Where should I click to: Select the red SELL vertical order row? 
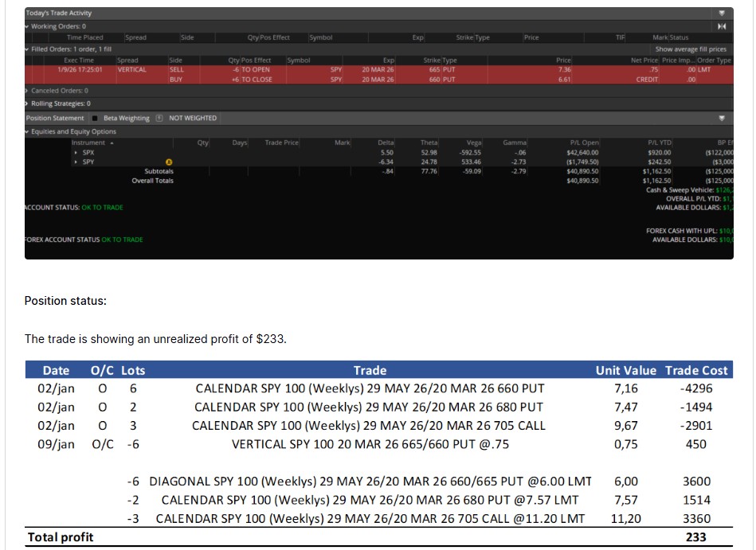click(x=319, y=70)
